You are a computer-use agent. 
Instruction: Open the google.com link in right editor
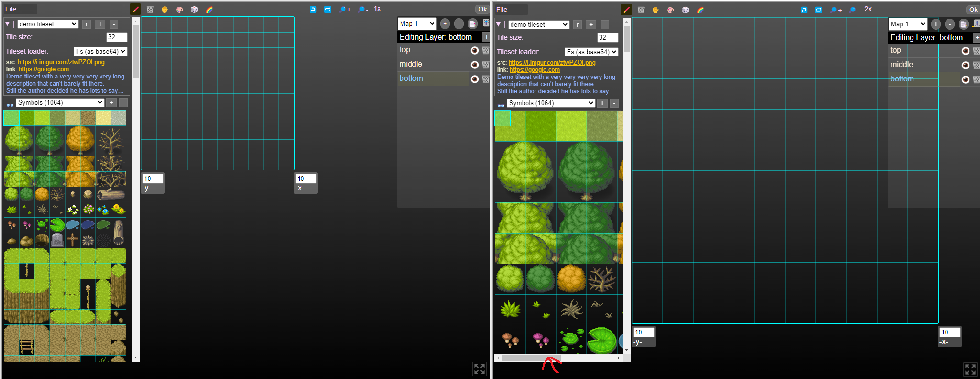[535, 70]
